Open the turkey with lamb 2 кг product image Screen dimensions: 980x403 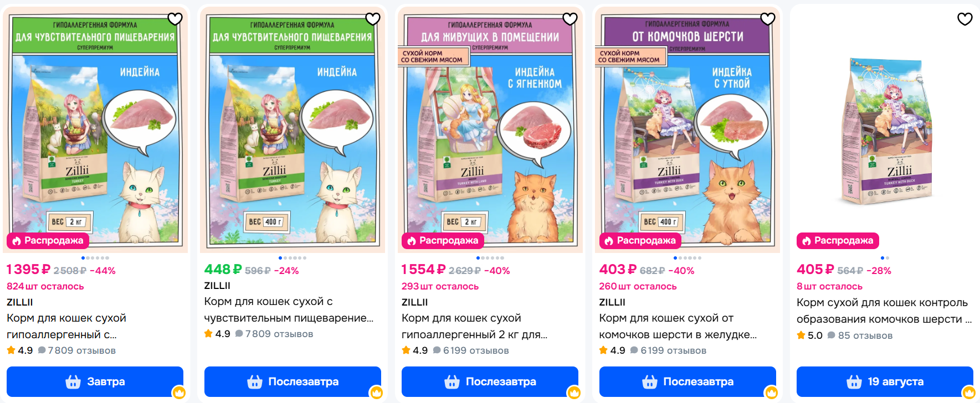click(x=490, y=129)
